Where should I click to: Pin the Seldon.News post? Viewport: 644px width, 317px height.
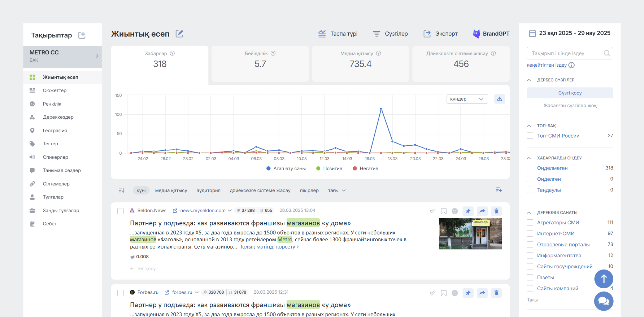(468, 211)
